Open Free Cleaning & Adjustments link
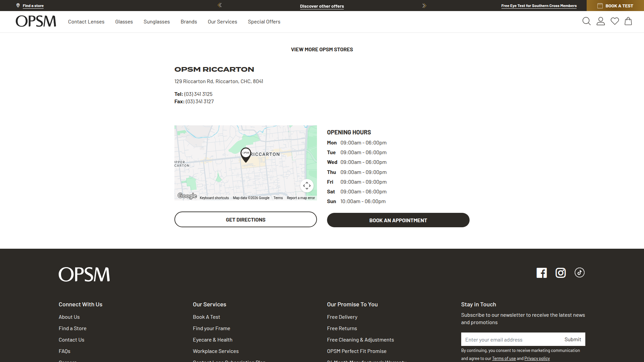 tap(360, 340)
